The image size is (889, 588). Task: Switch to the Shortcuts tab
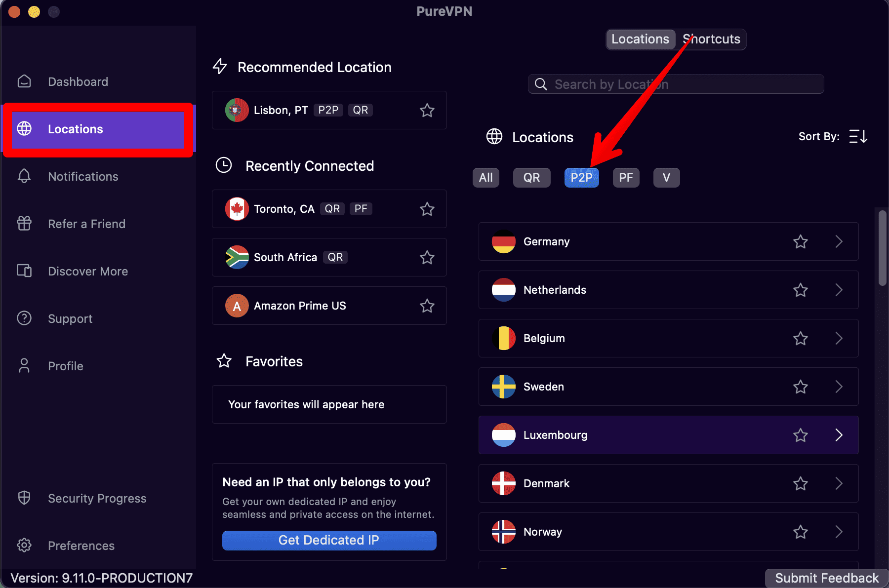point(711,39)
